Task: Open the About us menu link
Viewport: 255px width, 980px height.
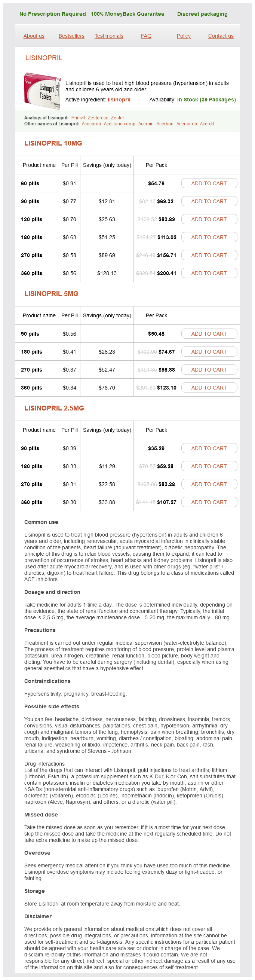Action: (34, 36)
